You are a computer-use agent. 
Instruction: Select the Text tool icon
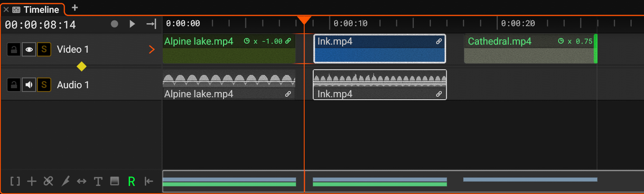[x=98, y=181]
